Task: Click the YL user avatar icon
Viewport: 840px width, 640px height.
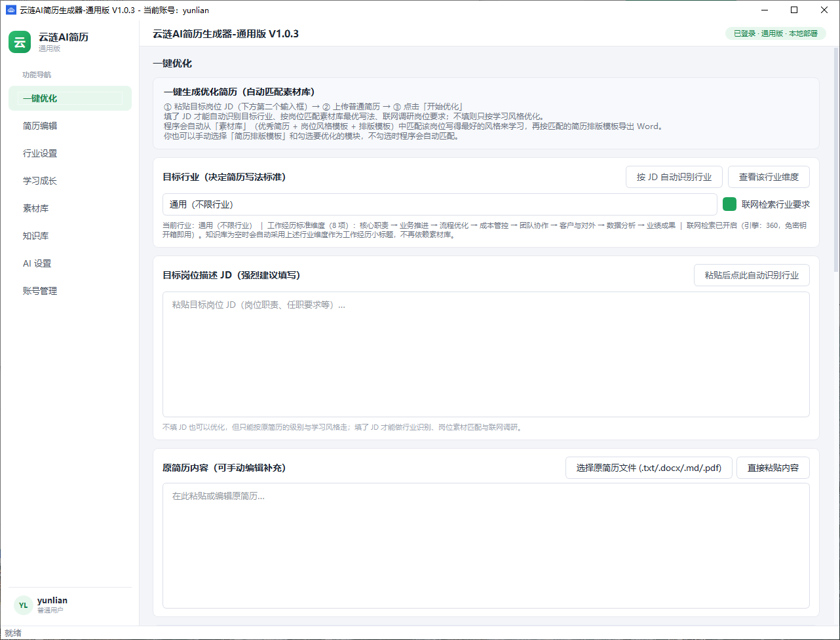Action: [x=23, y=605]
